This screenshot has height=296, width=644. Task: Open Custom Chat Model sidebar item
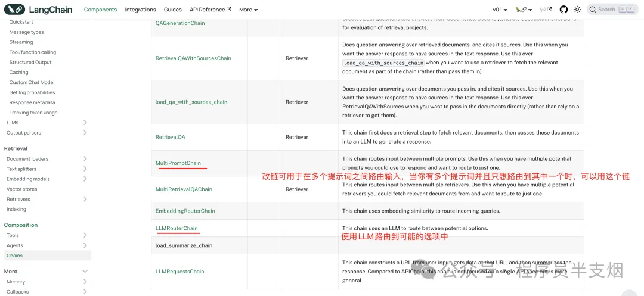pyautogui.click(x=32, y=82)
